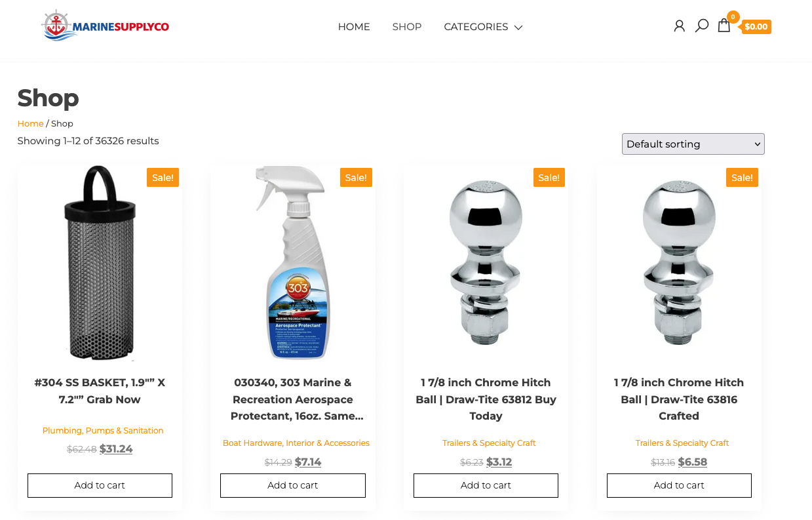812x520 pixels.
Task: Add 303 Aerospace Protectant to cart
Action: (x=292, y=485)
